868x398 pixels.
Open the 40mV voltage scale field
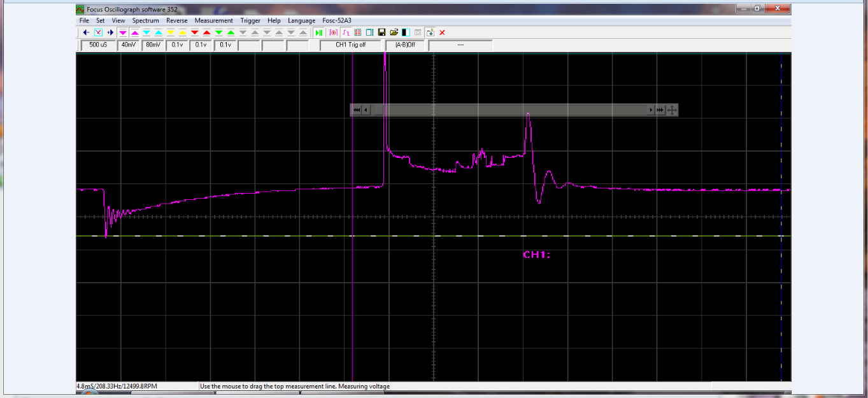pyautogui.click(x=129, y=45)
